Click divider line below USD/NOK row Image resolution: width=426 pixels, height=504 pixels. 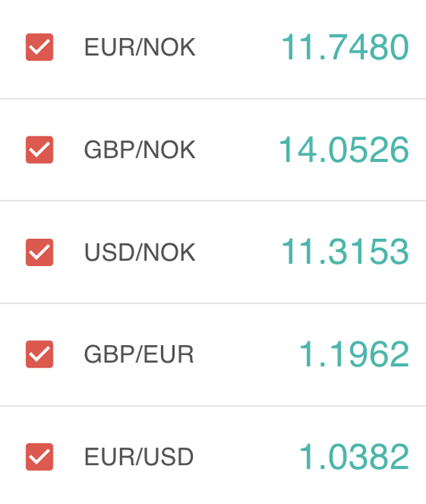[213, 303]
